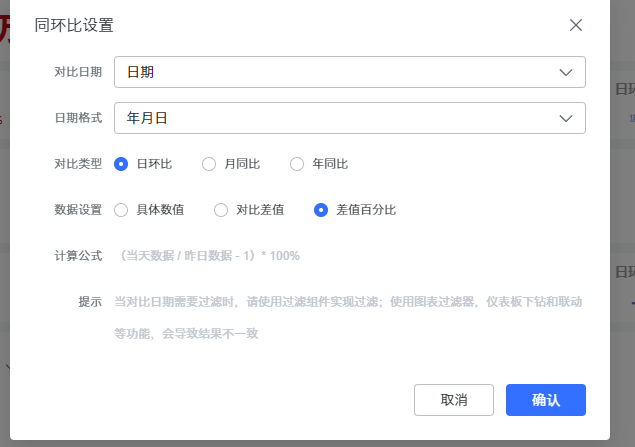Viewport: 635px width, 447px height.
Task: Open the 对比日期 dropdown showing 日期
Action: [340, 72]
